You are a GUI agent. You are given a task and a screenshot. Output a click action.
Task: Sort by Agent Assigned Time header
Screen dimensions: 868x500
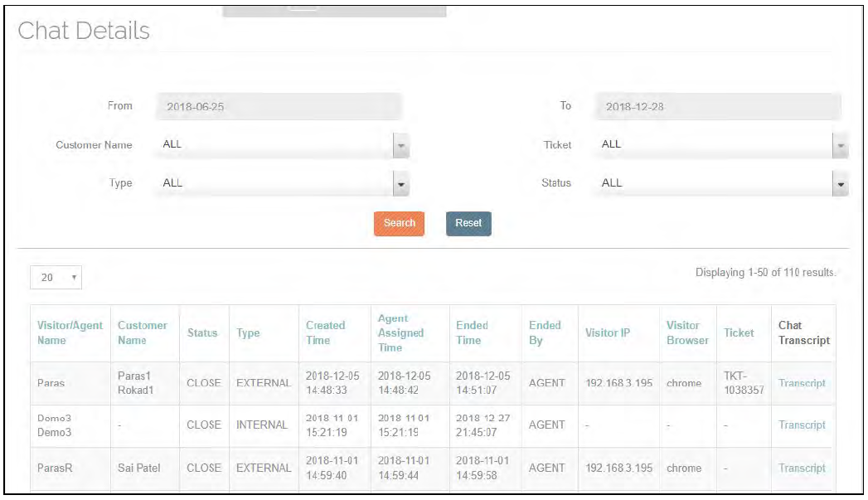tap(400, 333)
